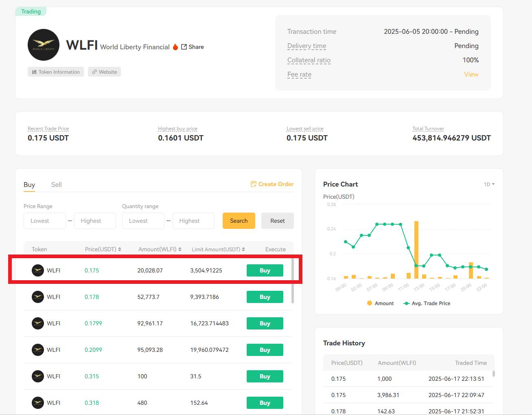This screenshot has height=415, width=532.
Task: Open the 1D chart interval dropdown
Action: [x=489, y=184]
